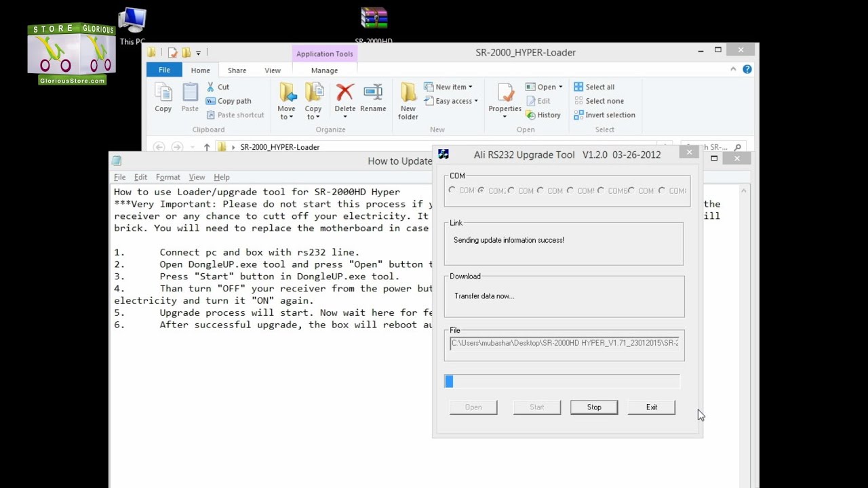The height and width of the screenshot is (488, 868).
Task: Click Select all in Select group
Action: [x=594, y=87]
